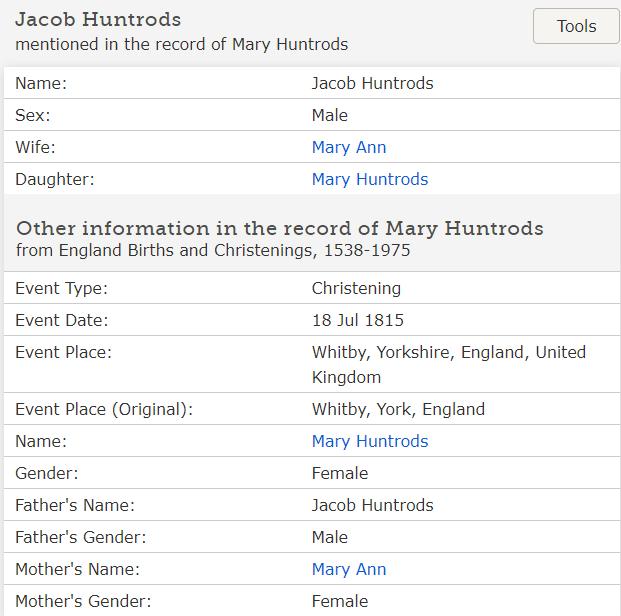The image size is (621, 616).
Task: Click the 'mentioned in the record' subtitle
Action: [181, 44]
